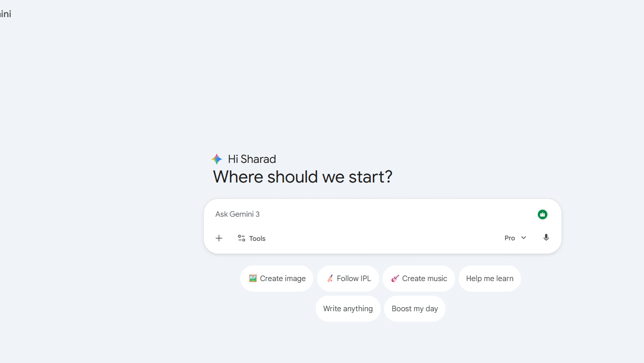Open the Tools menu icon

(x=242, y=238)
